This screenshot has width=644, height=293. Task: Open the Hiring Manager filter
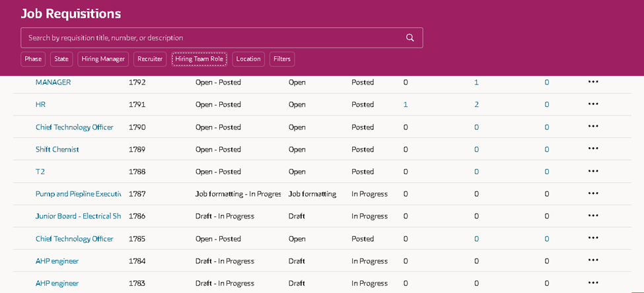[103, 59]
